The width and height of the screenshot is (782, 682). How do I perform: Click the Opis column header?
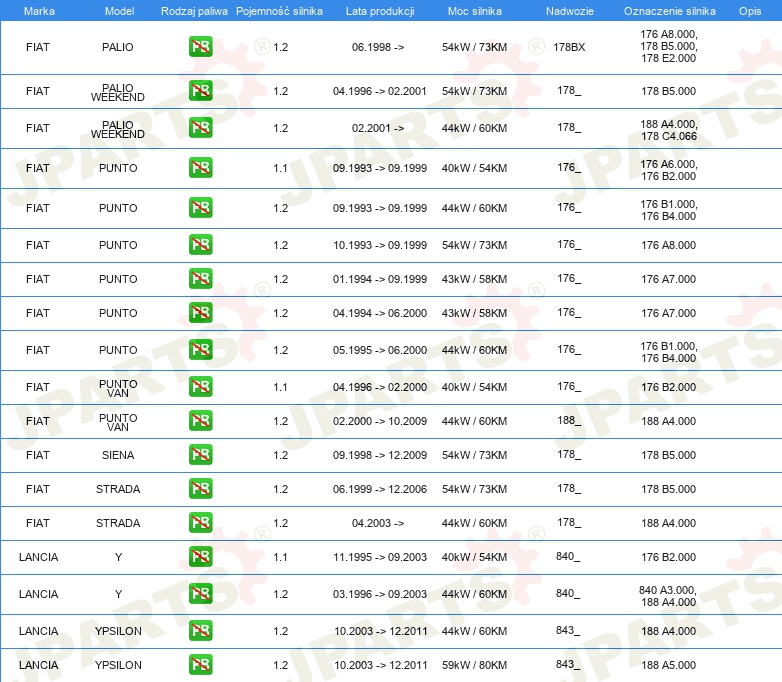point(749,10)
